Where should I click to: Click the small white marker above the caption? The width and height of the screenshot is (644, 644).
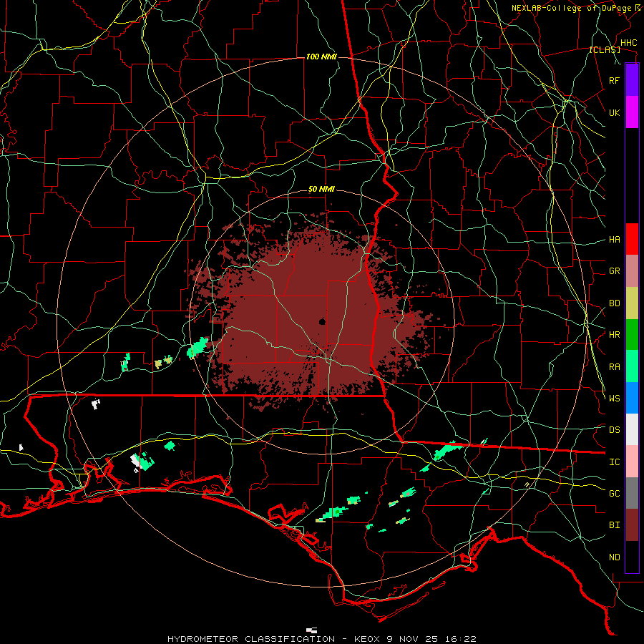click(311, 630)
